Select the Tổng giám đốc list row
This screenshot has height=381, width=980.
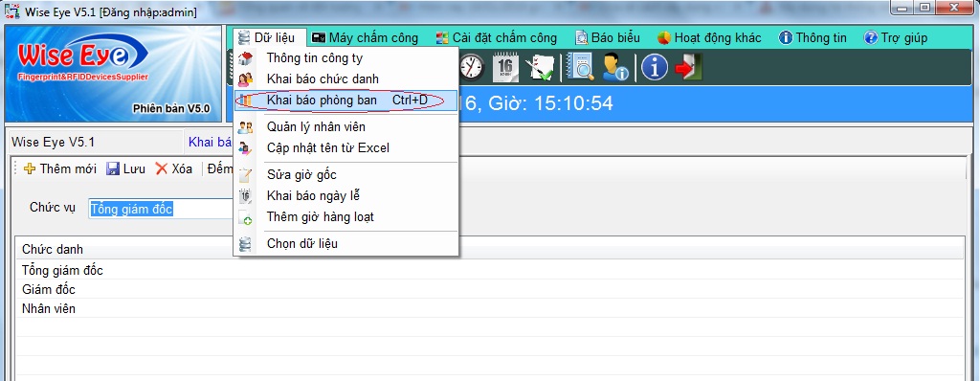click(490, 270)
